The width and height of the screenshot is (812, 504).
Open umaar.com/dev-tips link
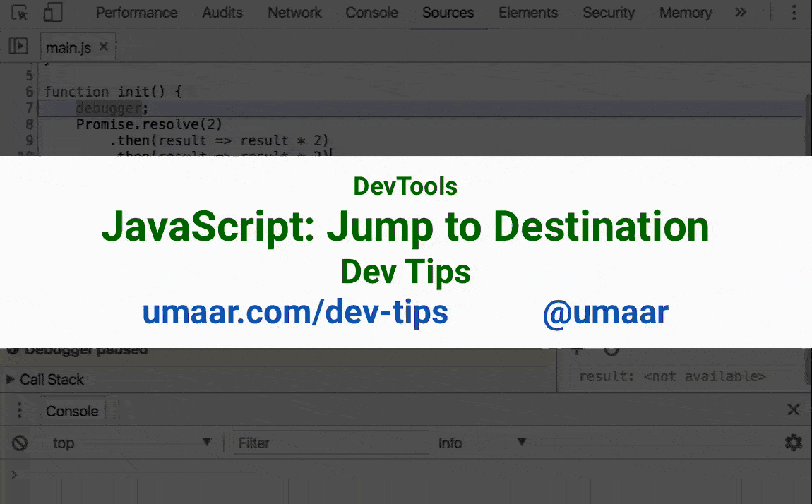(x=295, y=313)
